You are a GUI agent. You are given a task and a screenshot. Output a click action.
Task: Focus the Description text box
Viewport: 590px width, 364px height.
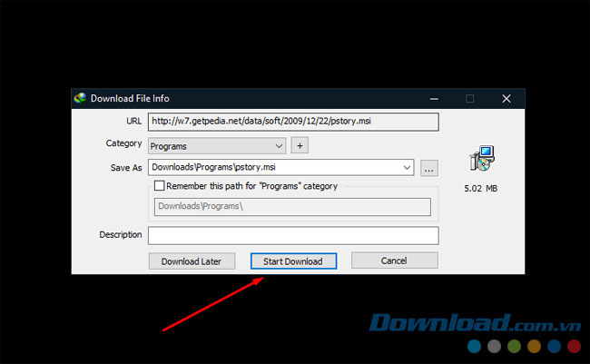coord(293,235)
